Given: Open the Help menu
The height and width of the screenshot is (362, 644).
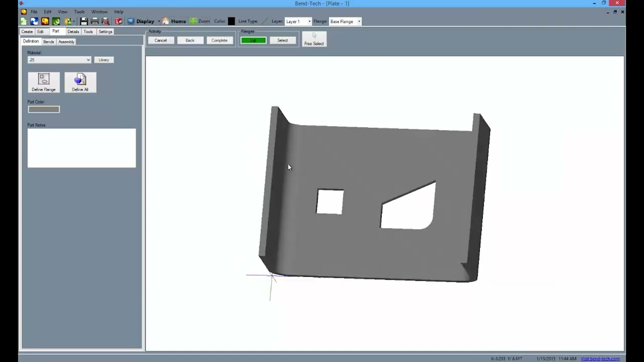Looking at the screenshot, I should tap(119, 12).
